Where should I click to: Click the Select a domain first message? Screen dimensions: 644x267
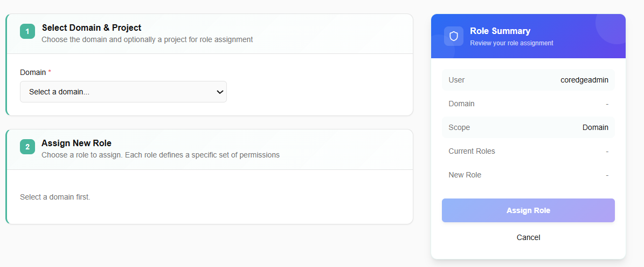click(x=55, y=197)
